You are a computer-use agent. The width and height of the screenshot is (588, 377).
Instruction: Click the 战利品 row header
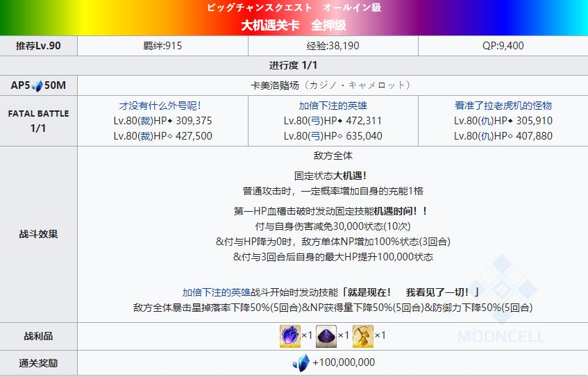[x=38, y=336]
